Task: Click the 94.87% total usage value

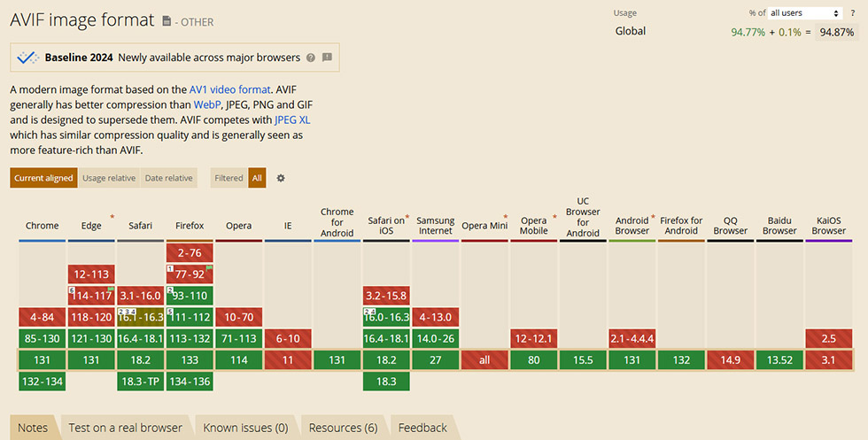Action: point(836,32)
